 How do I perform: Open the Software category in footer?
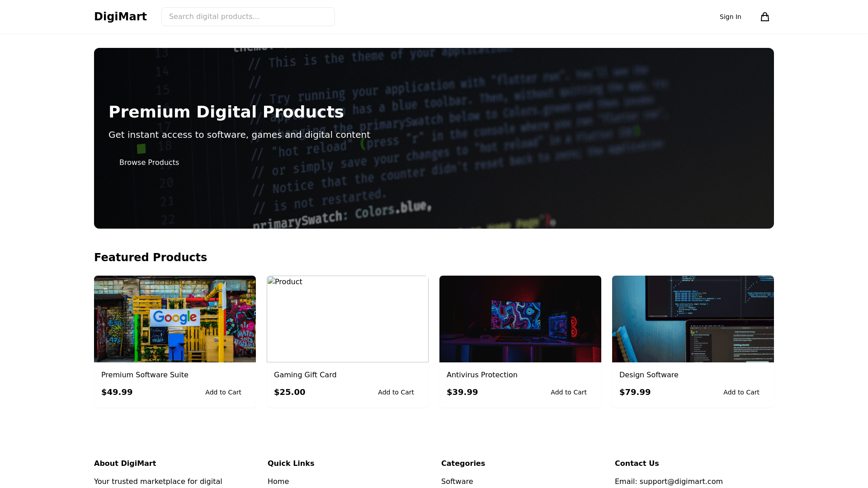(x=457, y=481)
